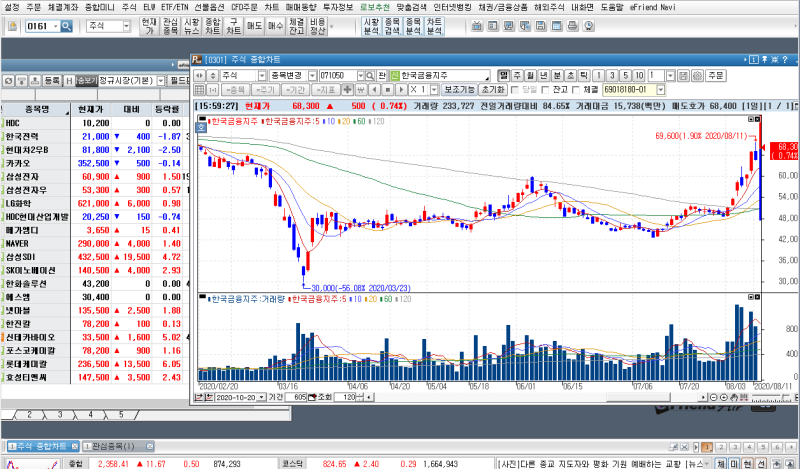800x469 pixels.
Task: Click the 초기화 reset button
Action: coord(493,90)
